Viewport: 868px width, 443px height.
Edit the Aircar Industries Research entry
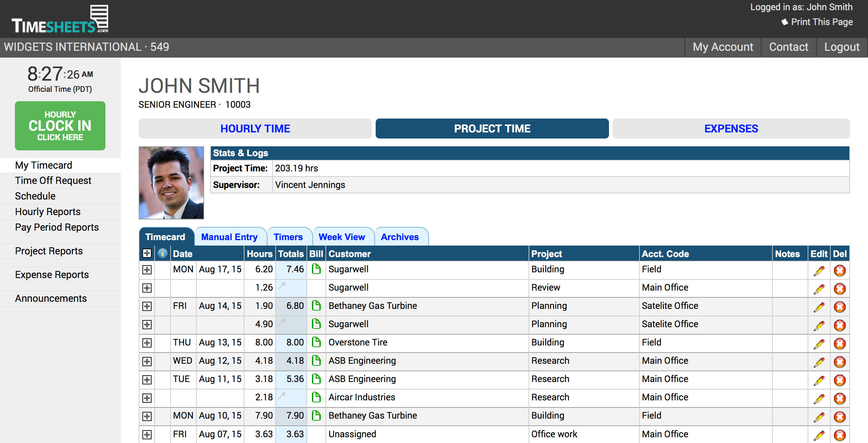click(x=819, y=397)
